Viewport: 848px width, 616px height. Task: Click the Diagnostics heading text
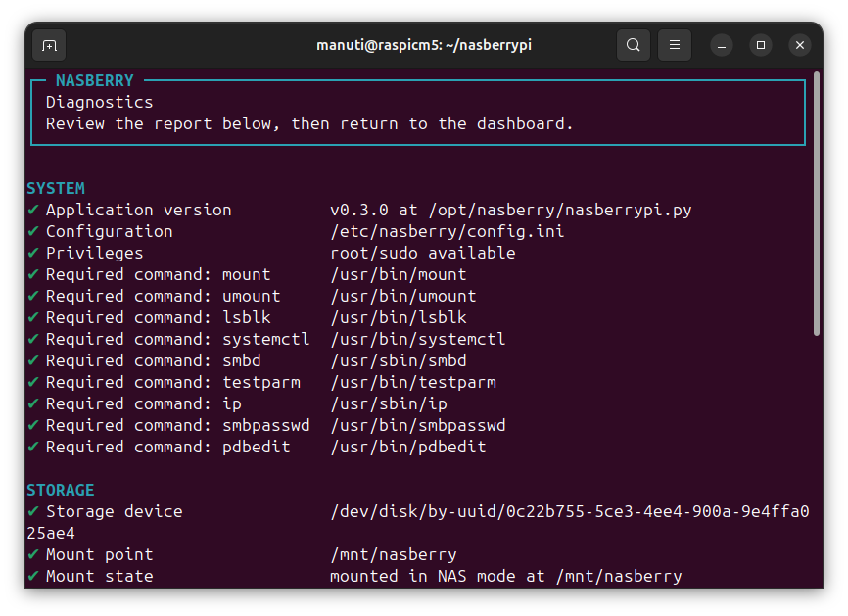[x=100, y=102]
